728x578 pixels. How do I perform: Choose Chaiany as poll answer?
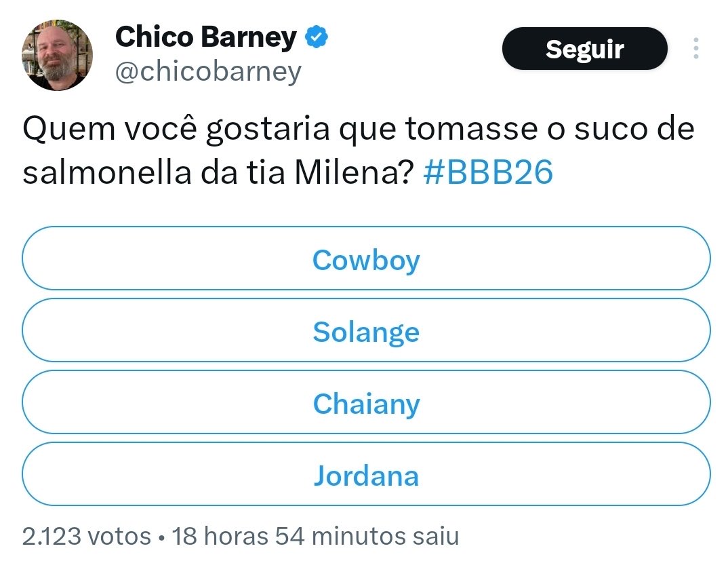click(366, 404)
